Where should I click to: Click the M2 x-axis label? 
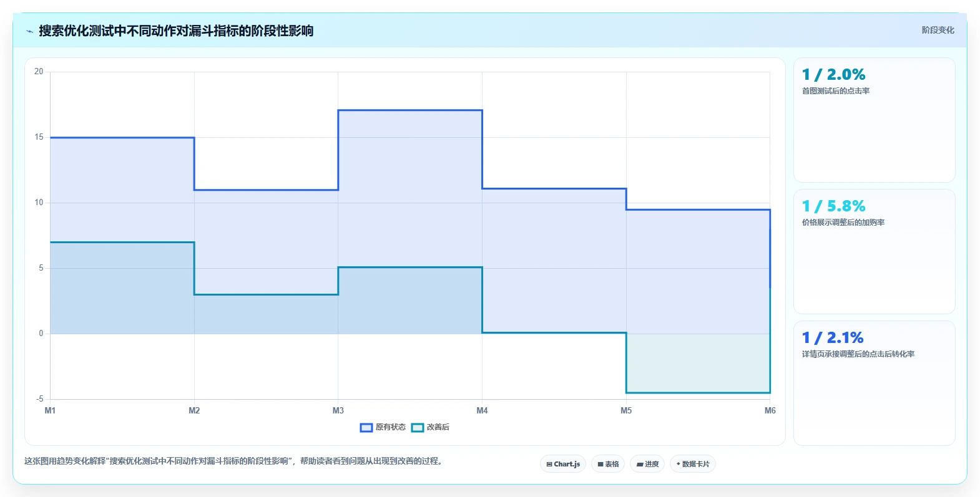point(194,410)
